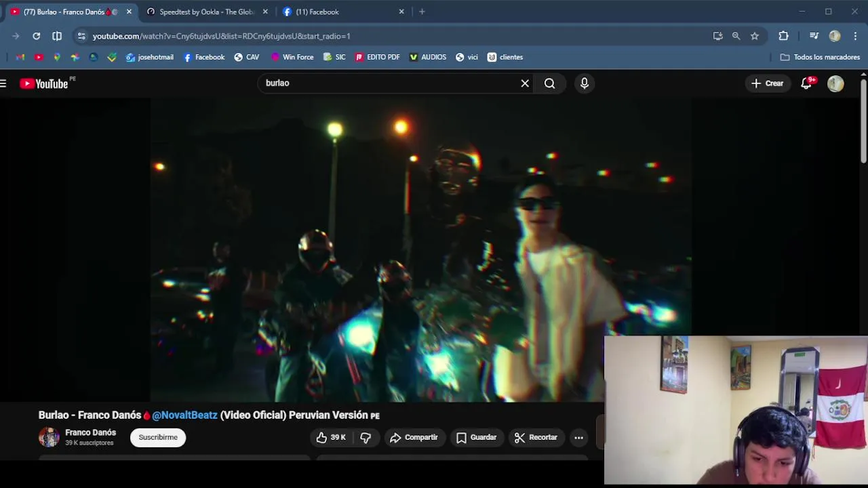Open the josehotmail bookmark
The height and width of the screenshot is (488, 868).
coord(150,57)
